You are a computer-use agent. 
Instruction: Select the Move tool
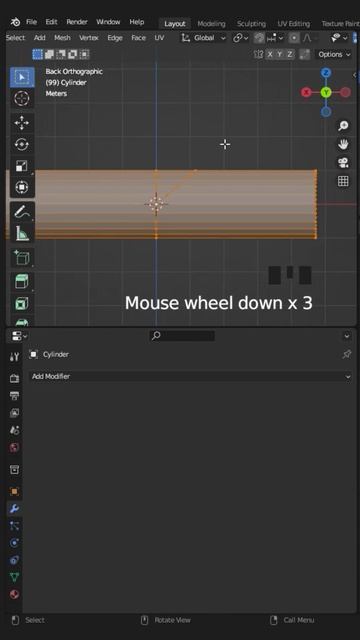tap(22, 123)
